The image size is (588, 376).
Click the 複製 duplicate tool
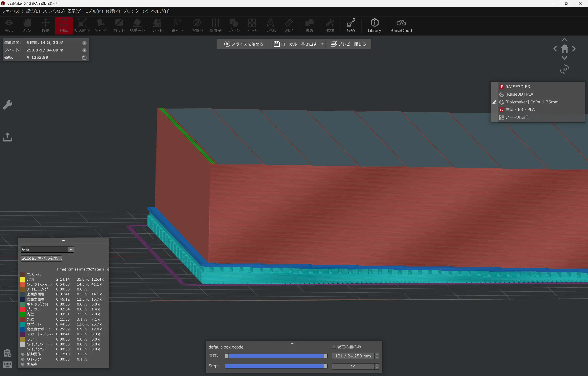[x=309, y=26]
